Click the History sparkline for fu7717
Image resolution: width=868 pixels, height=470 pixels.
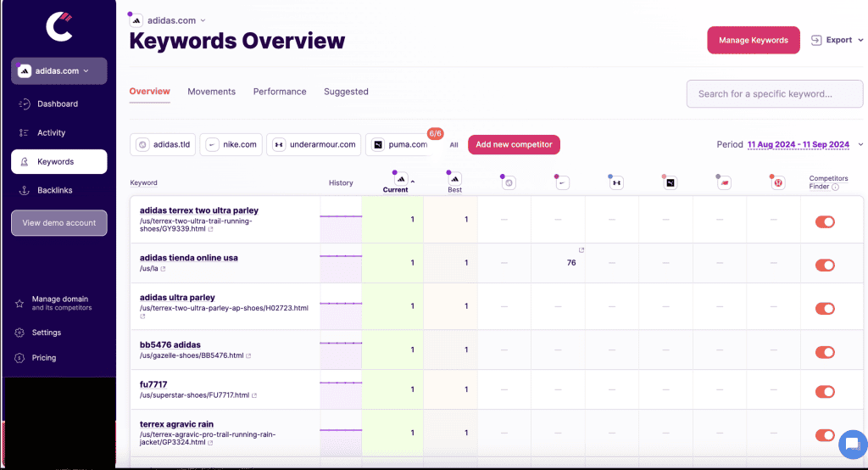pos(341,389)
